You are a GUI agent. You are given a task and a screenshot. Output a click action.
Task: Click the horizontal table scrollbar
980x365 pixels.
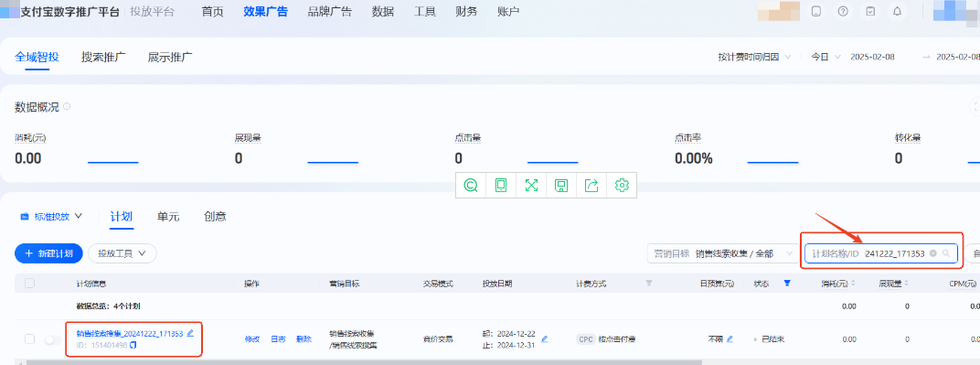tap(364, 362)
